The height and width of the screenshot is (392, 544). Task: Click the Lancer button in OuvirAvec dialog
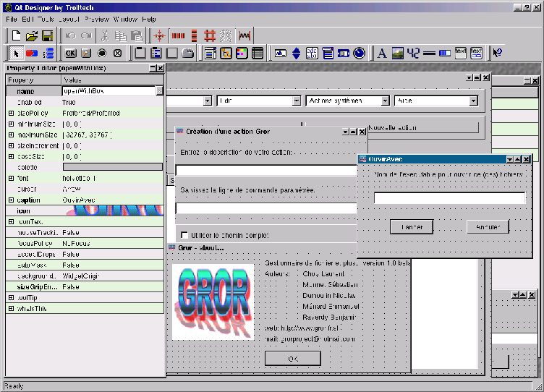coord(412,227)
